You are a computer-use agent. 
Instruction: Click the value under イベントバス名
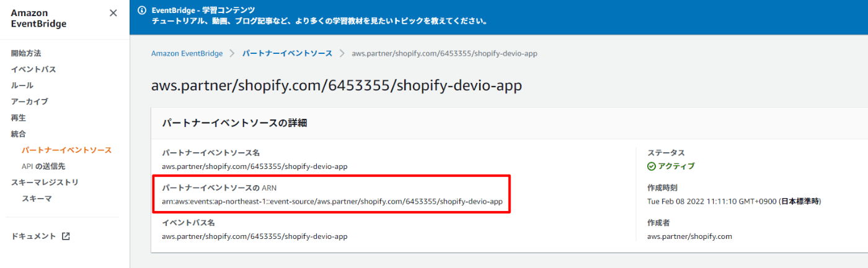click(x=255, y=236)
